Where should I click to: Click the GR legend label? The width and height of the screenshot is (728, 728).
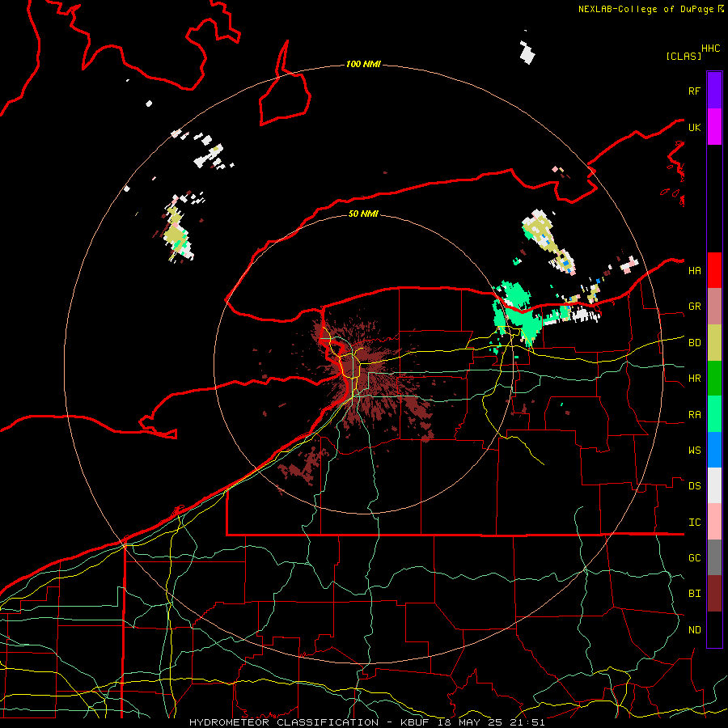pyautogui.click(x=694, y=307)
